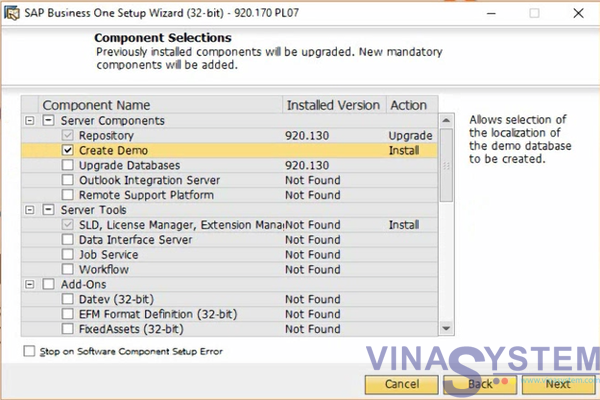Click the Action column header
Image resolution: width=600 pixels, height=400 pixels.
(412, 105)
